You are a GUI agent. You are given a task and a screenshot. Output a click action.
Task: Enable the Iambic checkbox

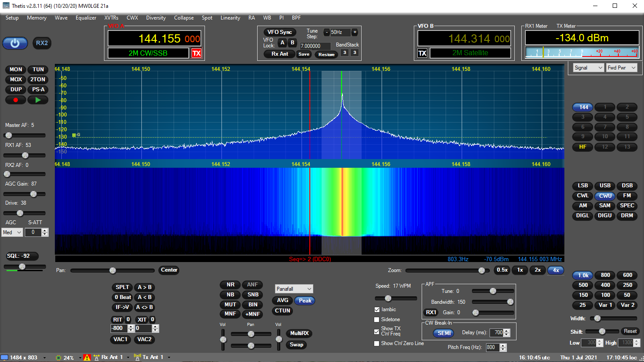point(377,309)
